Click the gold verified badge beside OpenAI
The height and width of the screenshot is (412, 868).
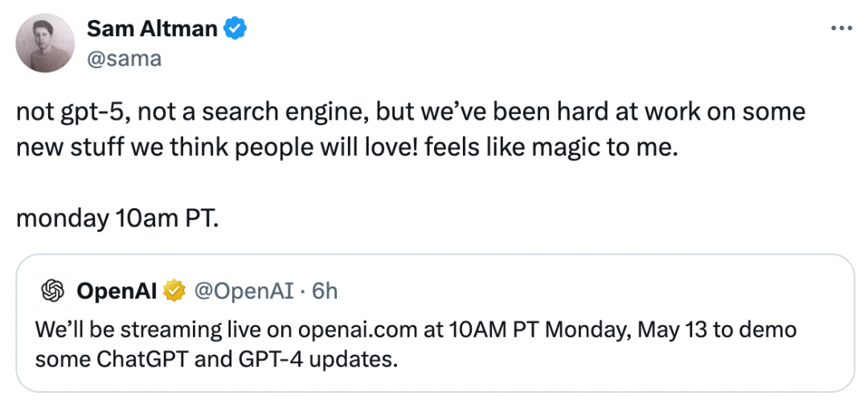(174, 291)
